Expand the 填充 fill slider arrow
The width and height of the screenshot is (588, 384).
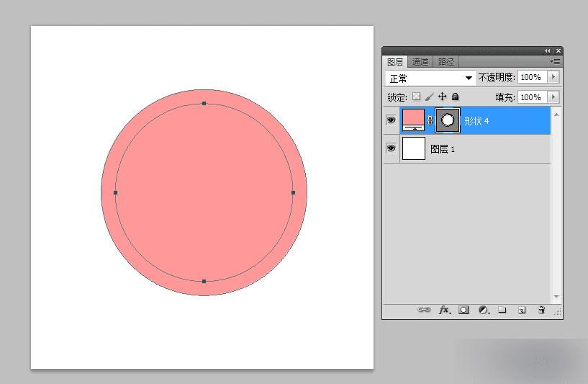click(553, 97)
